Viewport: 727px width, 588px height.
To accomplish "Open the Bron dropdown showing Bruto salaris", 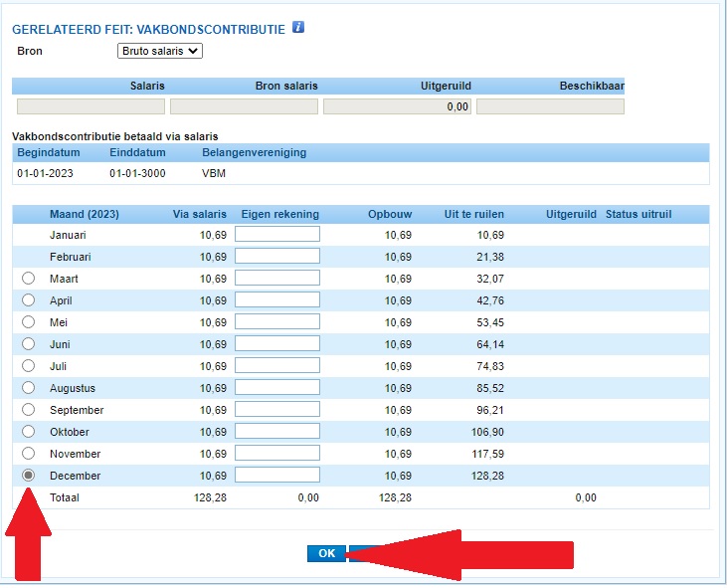I will click(x=160, y=51).
